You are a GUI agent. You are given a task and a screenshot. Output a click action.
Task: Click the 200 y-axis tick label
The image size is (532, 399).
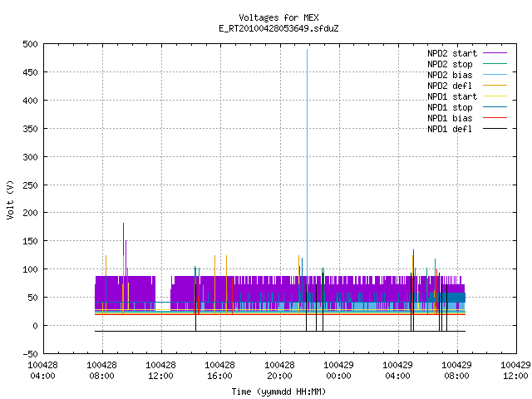point(30,213)
